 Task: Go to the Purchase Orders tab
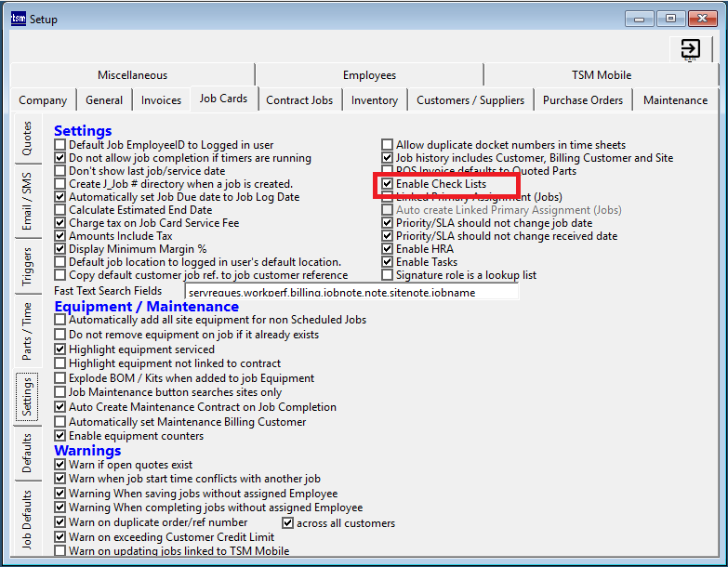(x=583, y=100)
